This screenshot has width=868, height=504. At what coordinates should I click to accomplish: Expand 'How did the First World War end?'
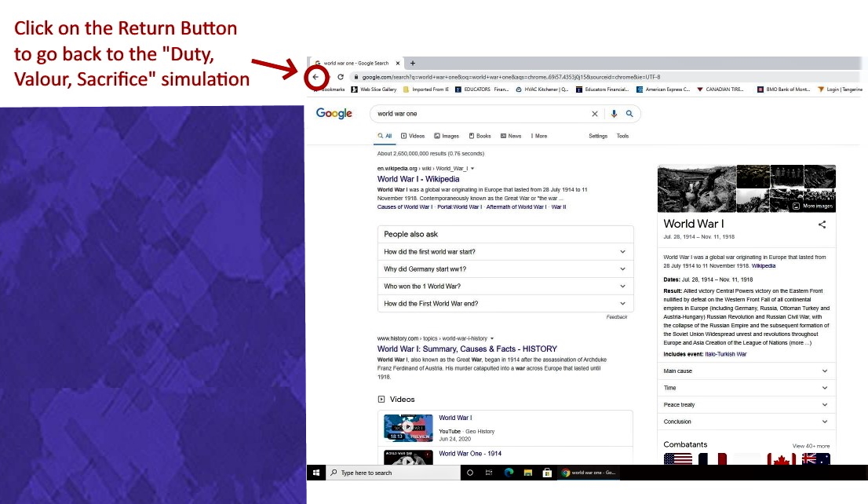[x=505, y=304]
